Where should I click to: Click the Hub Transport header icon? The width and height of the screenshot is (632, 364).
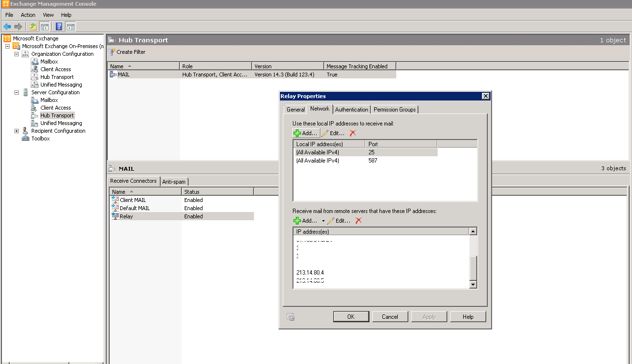click(x=112, y=40)
